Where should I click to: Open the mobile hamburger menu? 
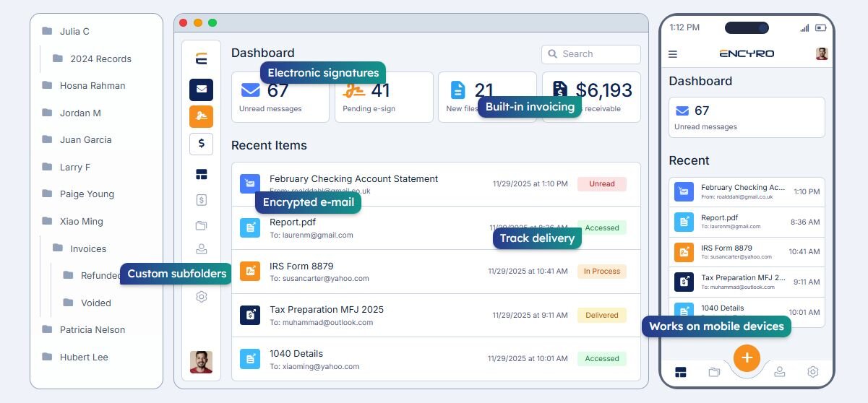tap(673, 54)
